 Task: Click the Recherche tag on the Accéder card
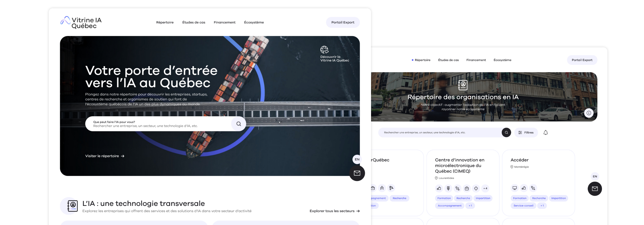(539, 198)
